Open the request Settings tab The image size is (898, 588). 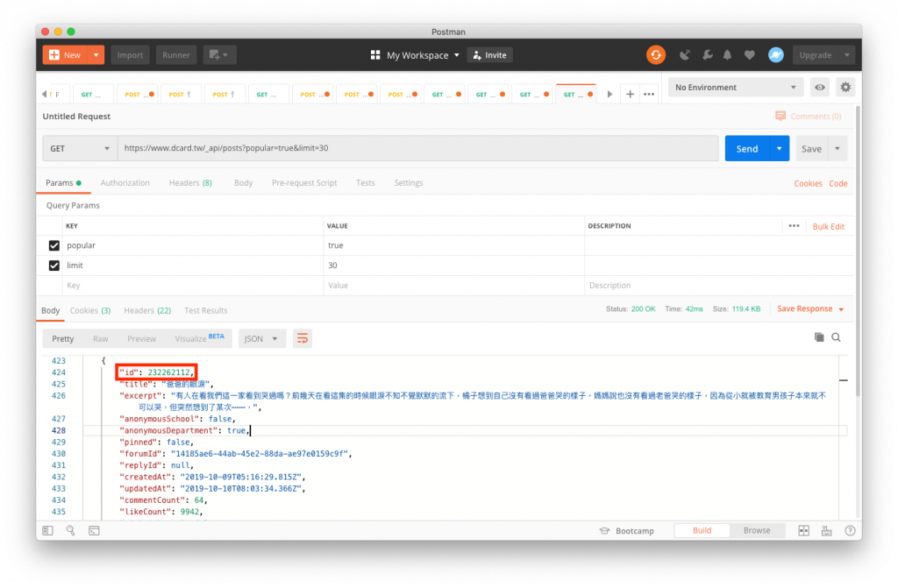409,183
